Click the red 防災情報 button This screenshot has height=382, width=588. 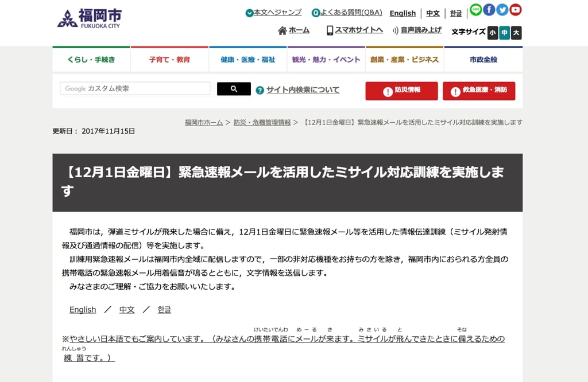tap(401, 91)
